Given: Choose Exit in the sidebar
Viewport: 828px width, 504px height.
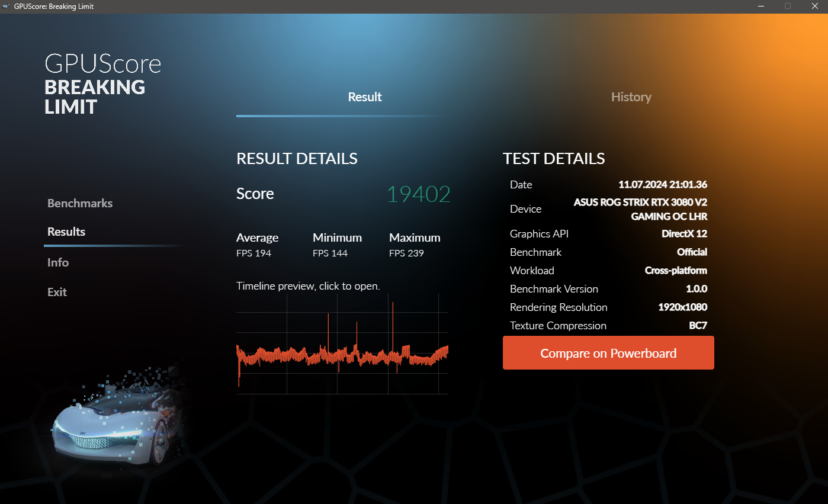Looking at the screenshot, I should click(57, 292).
